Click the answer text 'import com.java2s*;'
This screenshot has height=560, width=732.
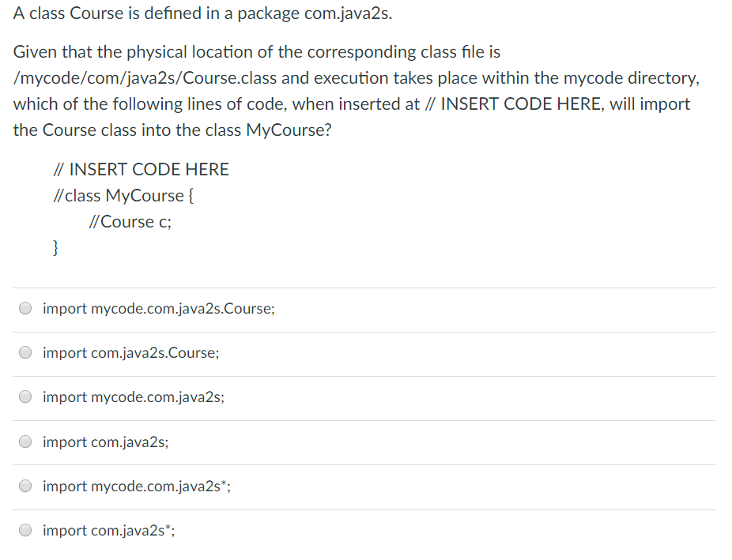tap(108, 531)
